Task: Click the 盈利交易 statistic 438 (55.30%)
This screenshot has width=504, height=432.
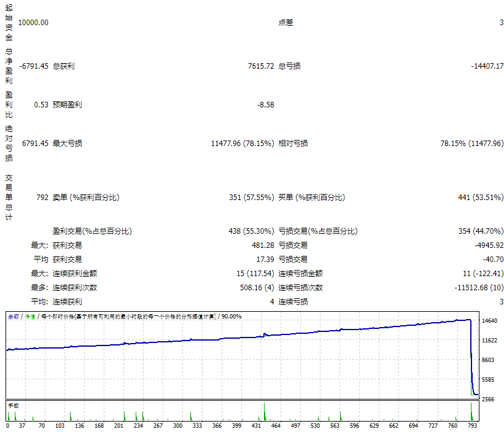Action: pyautogui.click(x=253, y=231)
